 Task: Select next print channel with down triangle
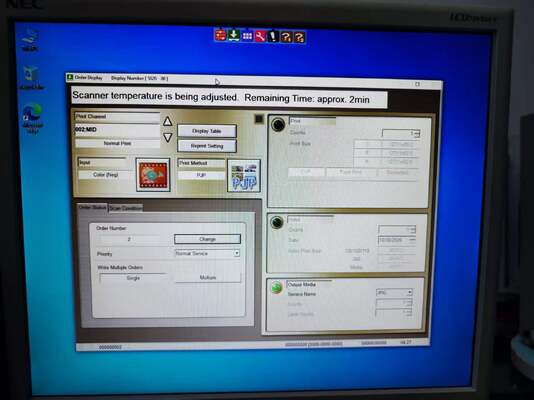pyautogui.click(x=168, y=138)
